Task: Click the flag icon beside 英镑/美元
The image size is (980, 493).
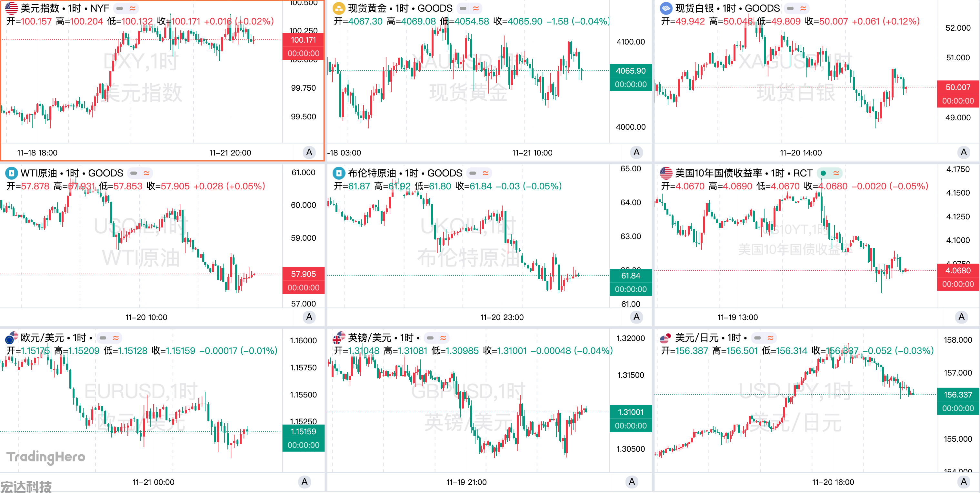Action: [338, 337]
